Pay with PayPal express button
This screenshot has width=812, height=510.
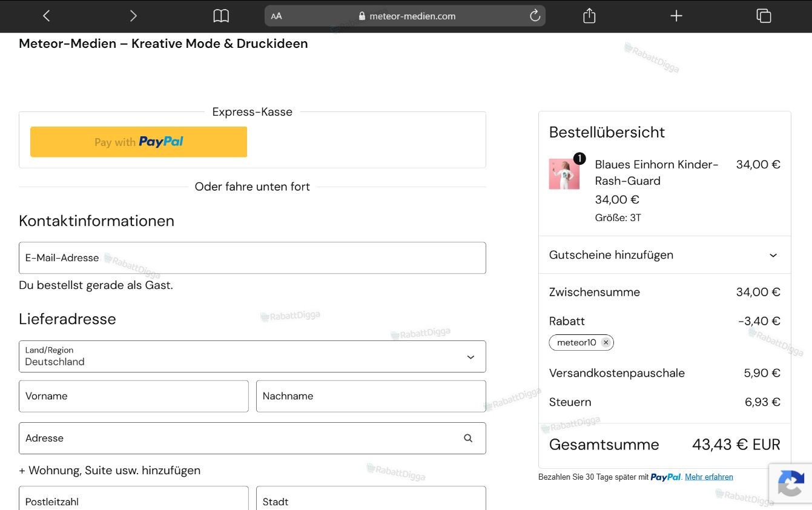pyautogui.click(x=139, y=142)
